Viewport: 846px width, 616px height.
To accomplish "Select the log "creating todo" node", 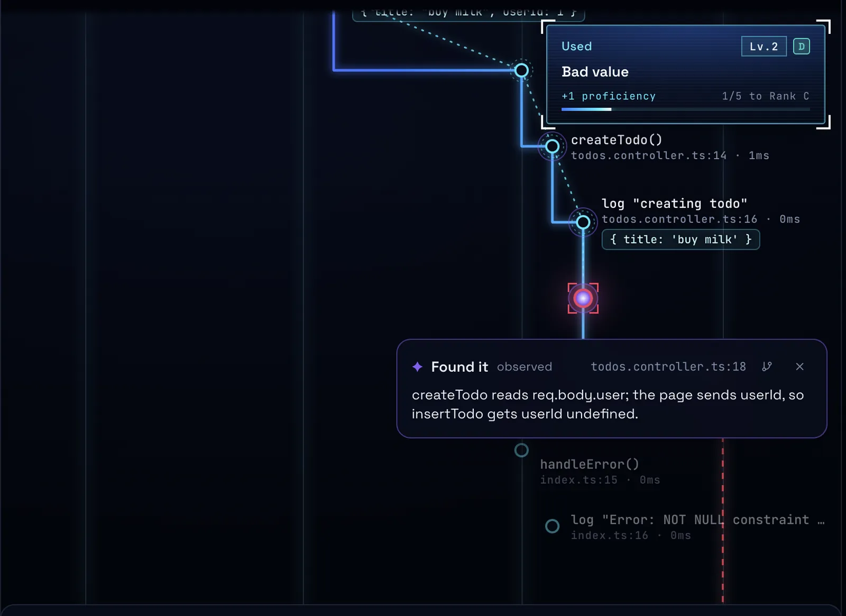I will [583, 223].
